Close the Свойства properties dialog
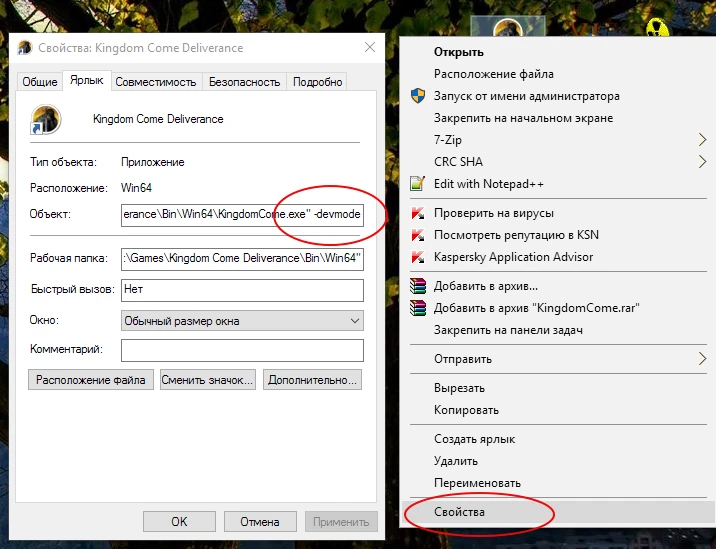716x549 pixels. 370,47
